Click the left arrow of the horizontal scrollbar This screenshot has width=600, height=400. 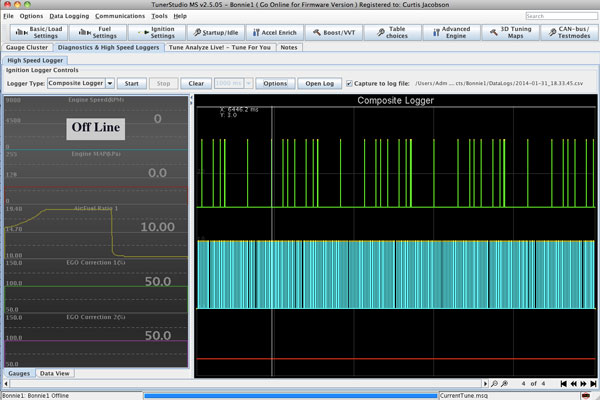coord(6,384)
